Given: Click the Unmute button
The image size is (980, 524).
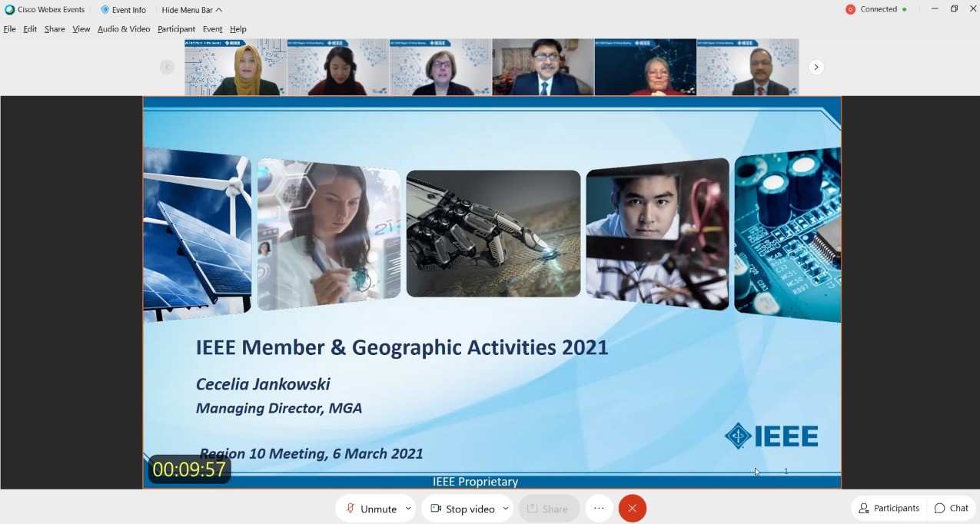Looking at the screenshot, I should tap(370, 509).
